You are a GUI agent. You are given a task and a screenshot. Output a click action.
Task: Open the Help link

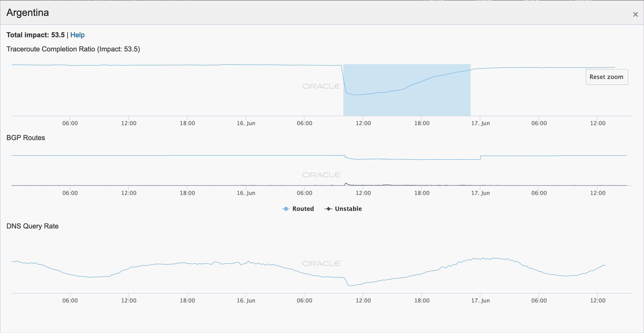tap(77, 35)
